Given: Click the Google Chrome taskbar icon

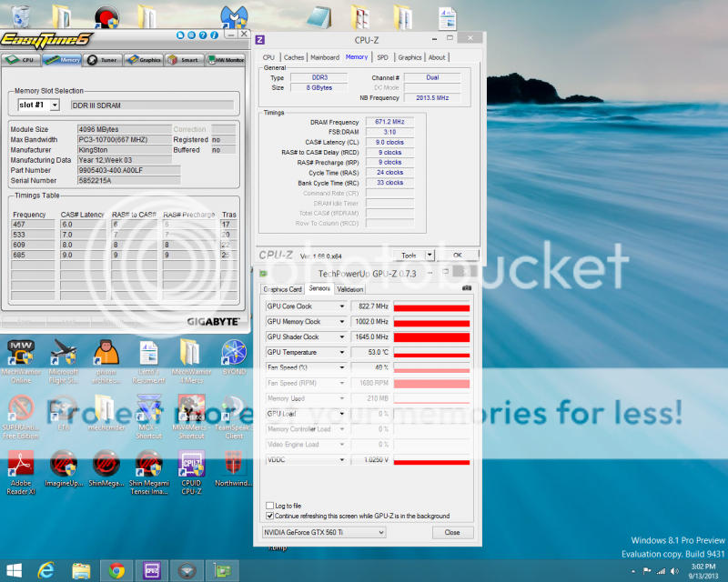Looking at the screenshot, I should [116, 570].
